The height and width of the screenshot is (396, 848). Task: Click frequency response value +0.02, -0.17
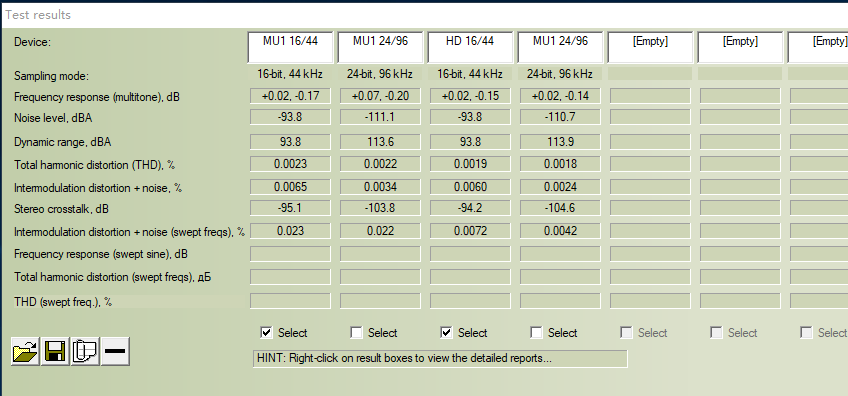tap(290, 96)
